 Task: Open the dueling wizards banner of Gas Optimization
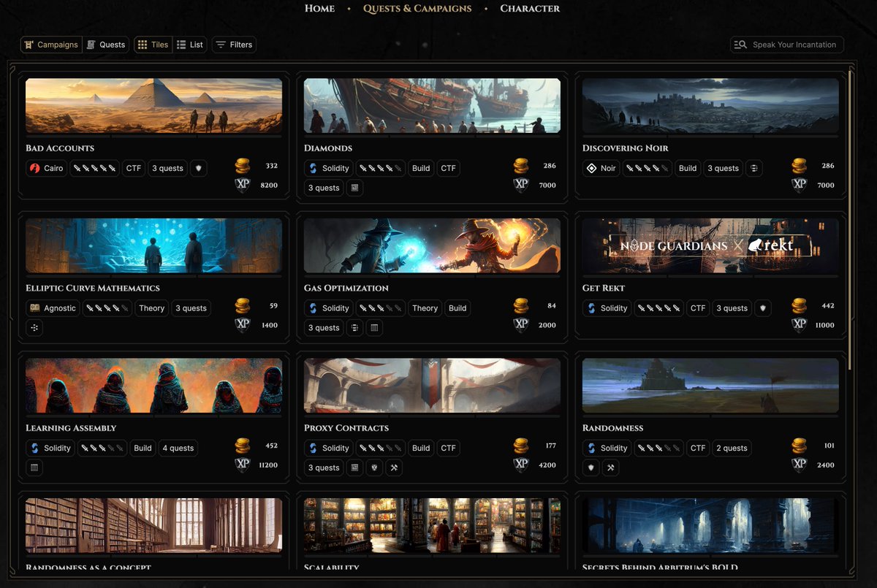click(432, 245)
